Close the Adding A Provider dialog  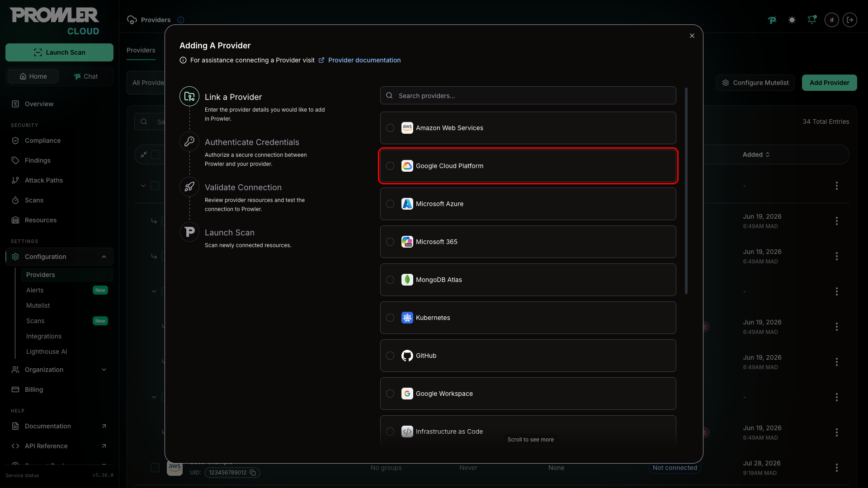692,36
